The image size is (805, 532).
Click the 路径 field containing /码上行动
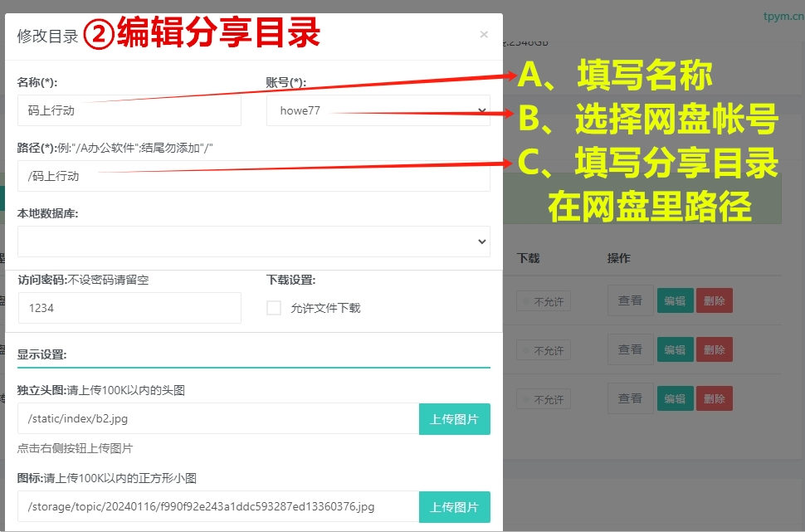(253, 175)
